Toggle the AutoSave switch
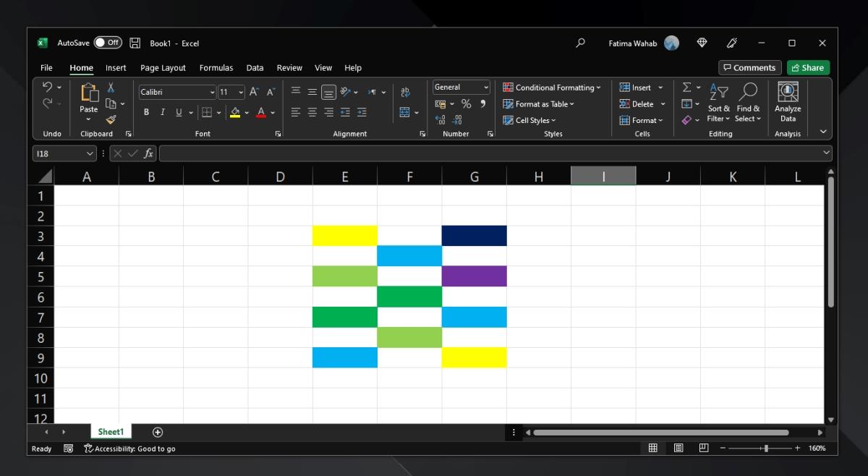 click(108, 43)
